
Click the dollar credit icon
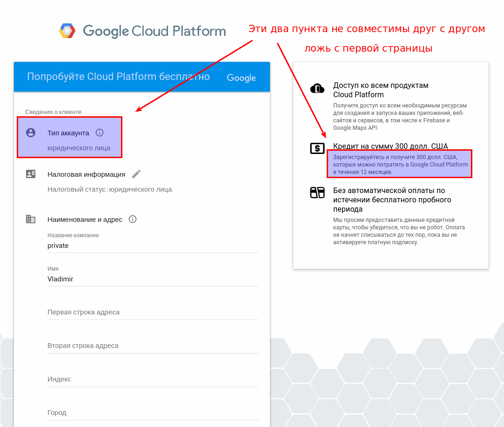pyautogui.click(x=317, y=148)
